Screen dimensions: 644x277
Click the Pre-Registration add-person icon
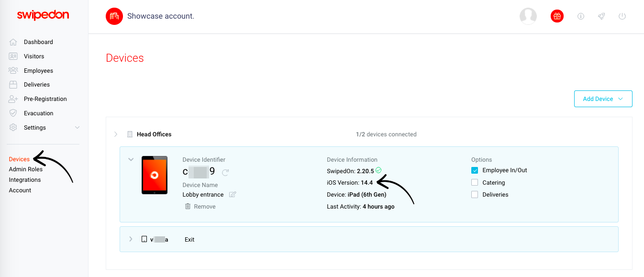[x=13, y=99]
